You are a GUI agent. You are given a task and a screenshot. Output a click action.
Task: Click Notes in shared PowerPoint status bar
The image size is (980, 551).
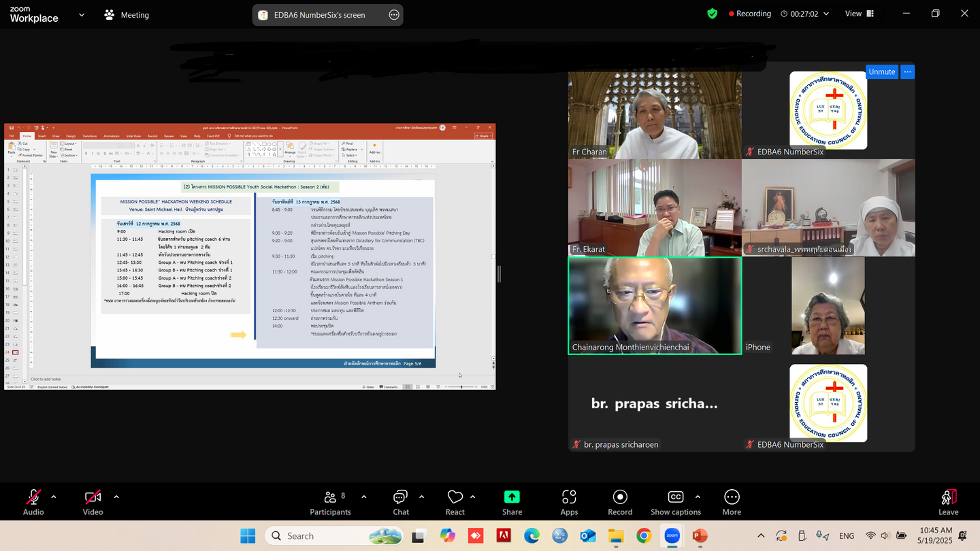tap(369, 387)
